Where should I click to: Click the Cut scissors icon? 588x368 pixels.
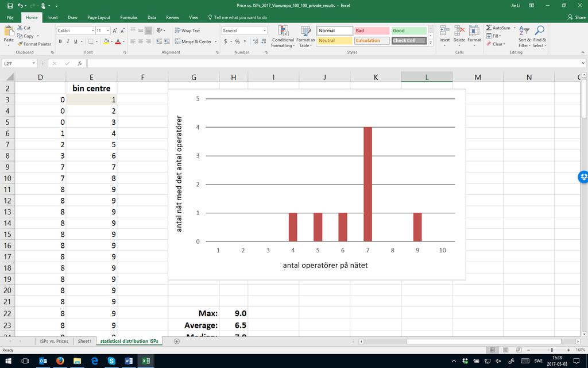(20, 28)
